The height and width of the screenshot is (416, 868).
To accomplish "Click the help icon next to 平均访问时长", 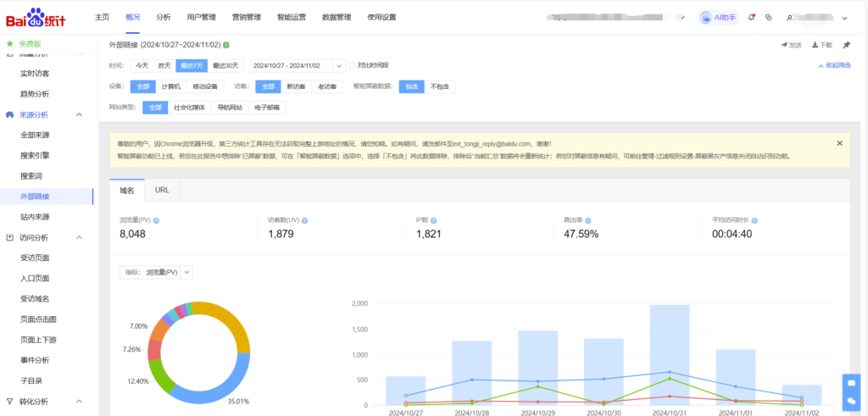I will tap(754, 221).
